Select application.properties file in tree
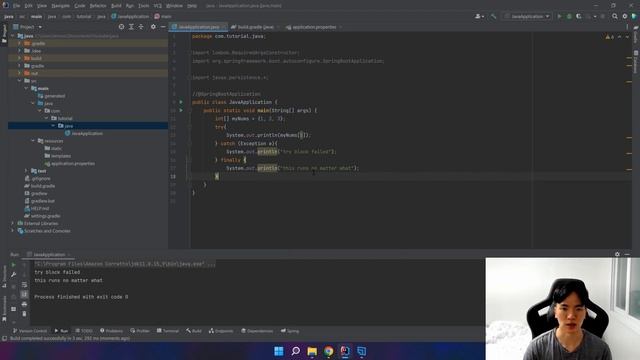The image size is (640, 360). click(69, 163)
